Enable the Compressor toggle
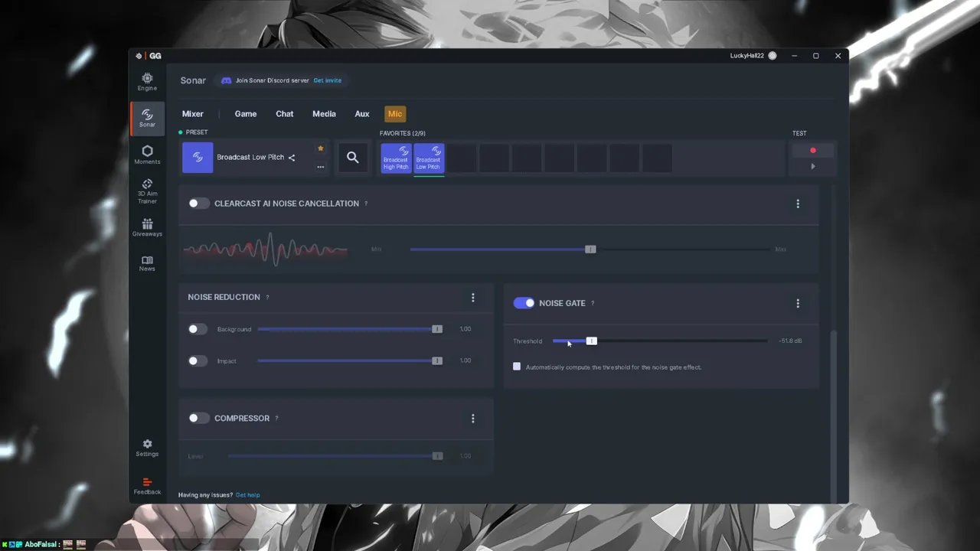Screen dimensions: 980x551 point(199,418)
